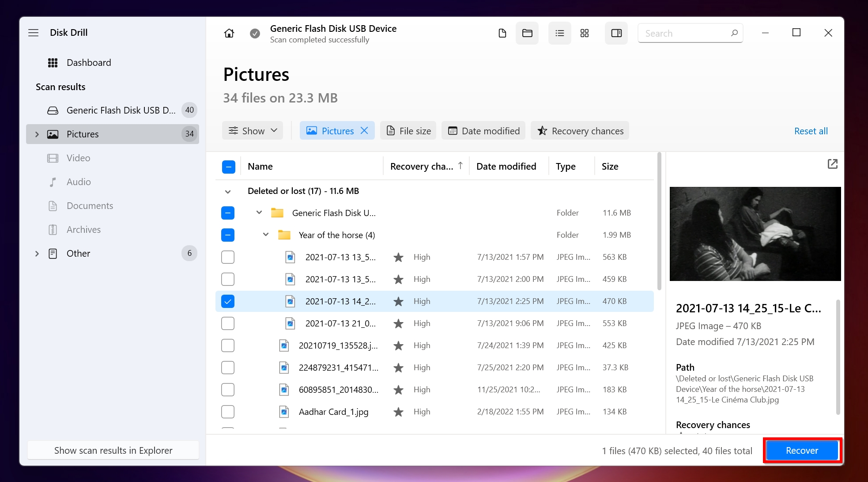Switch to file view icon in toolbar

point(502,33)
